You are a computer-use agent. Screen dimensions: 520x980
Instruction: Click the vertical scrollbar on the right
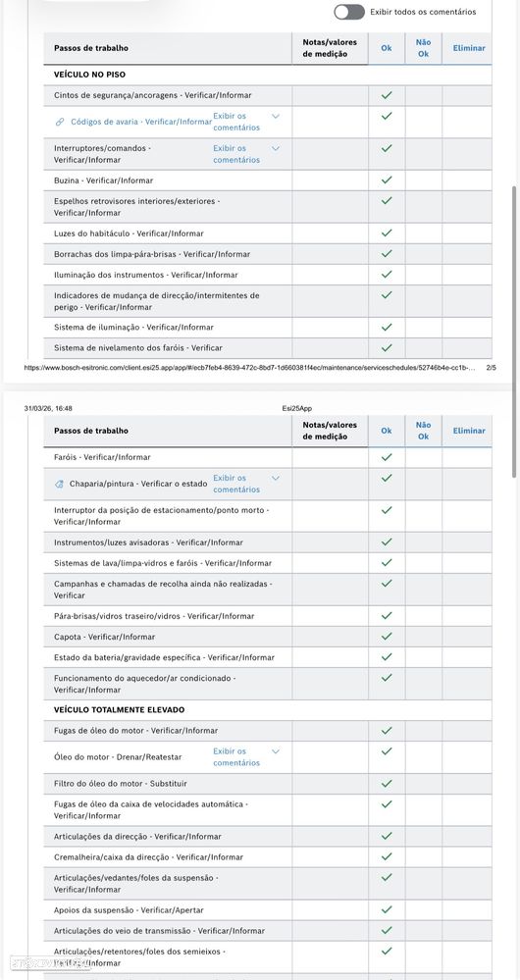coord(514,332)
